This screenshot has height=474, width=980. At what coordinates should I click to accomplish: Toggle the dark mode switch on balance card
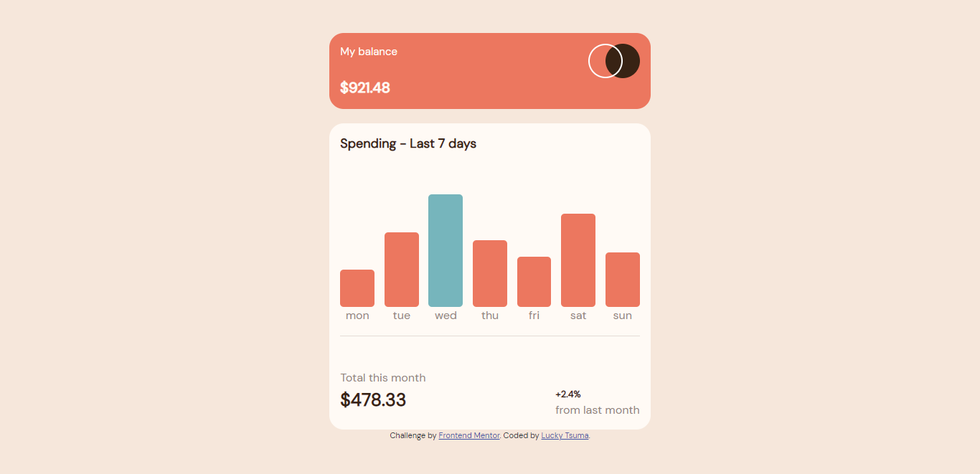coord(613,61)
